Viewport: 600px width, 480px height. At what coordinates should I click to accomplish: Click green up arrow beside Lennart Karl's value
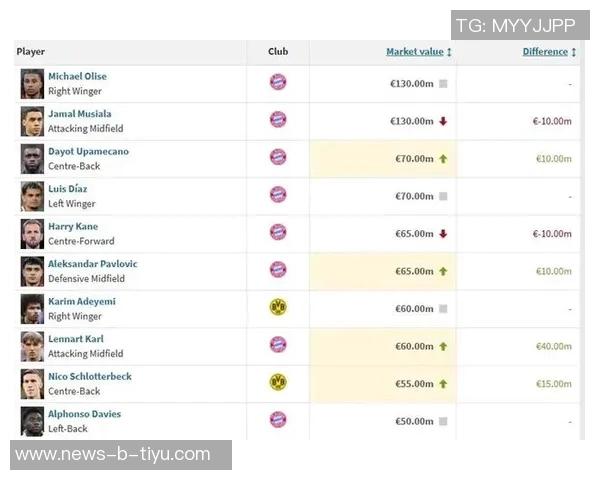443,346
